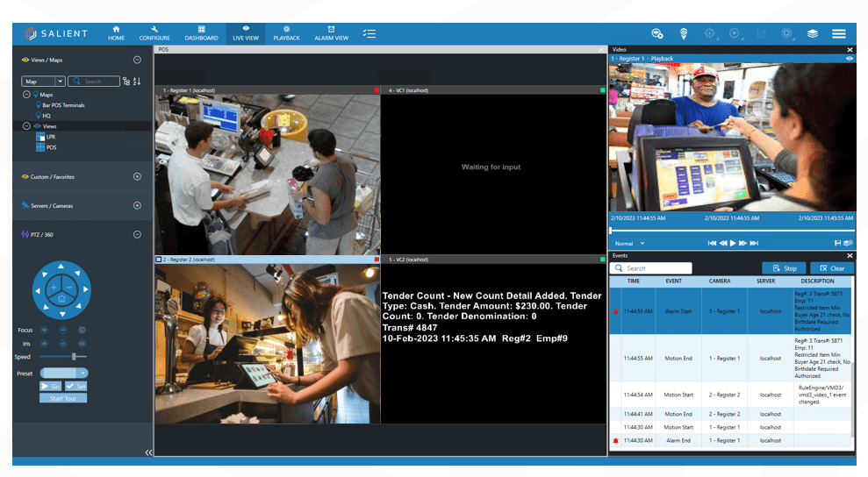Click the layers stack icon in toolbar
Image resolution: width=868 pixels, height=477 pixels.
click(x=813, y=33)
